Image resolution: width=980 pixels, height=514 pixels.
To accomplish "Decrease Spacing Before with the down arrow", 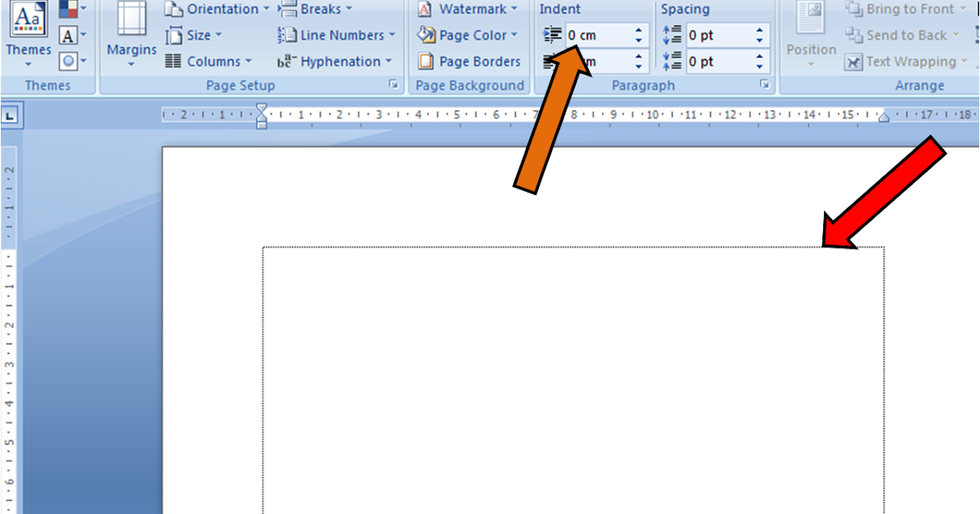I will point(759,41).
